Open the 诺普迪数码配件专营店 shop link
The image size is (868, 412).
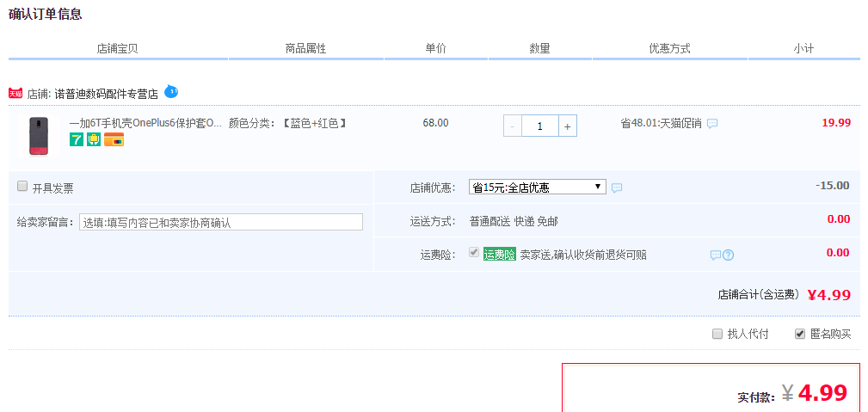coord(107,94)
